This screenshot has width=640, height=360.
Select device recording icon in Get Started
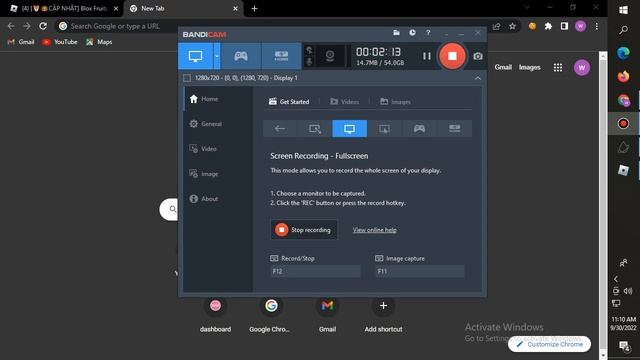(x=454, y=129)
